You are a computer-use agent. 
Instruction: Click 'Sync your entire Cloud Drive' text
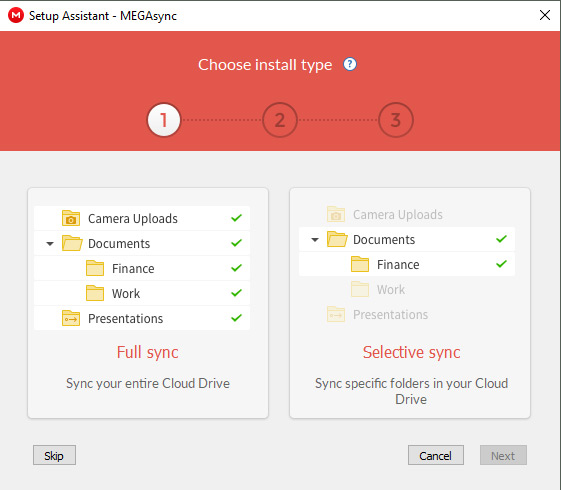pyautogui.click(x=148, y=383)
